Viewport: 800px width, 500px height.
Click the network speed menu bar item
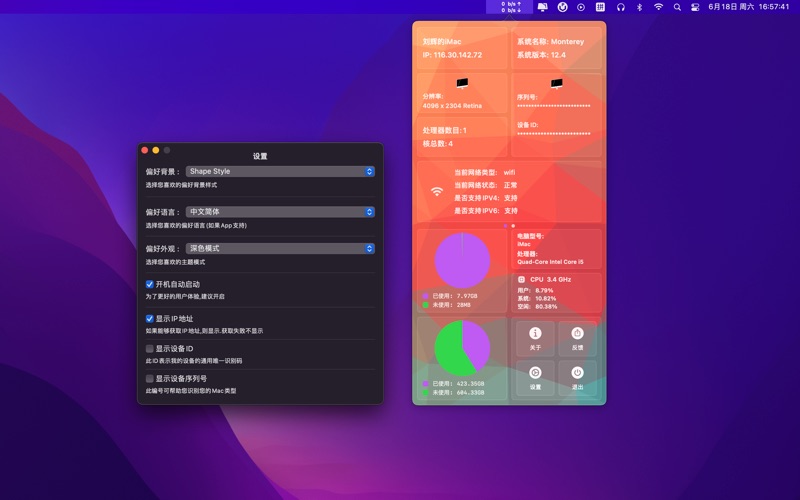coord(509,7)
